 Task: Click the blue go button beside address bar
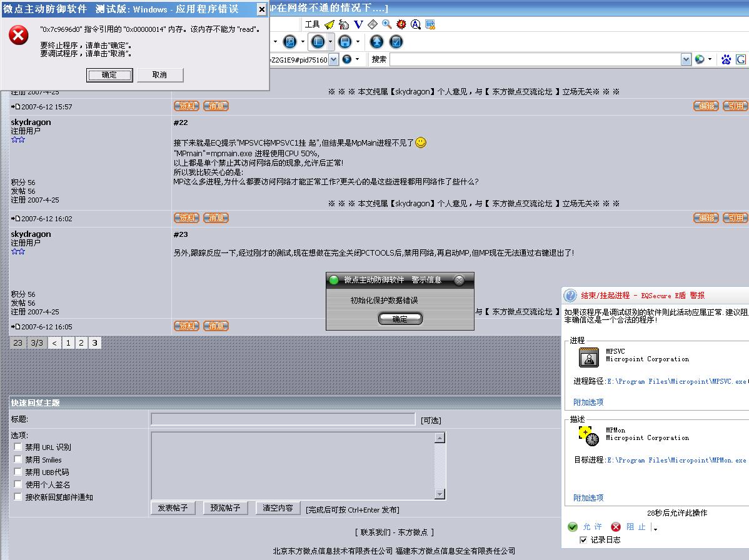tap(347, 59)
